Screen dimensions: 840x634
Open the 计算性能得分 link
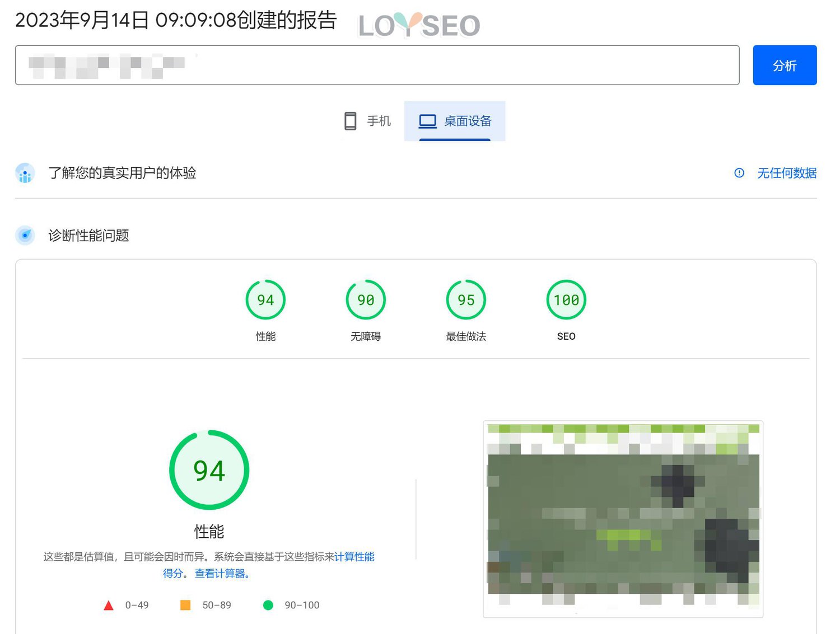(354, 557)
